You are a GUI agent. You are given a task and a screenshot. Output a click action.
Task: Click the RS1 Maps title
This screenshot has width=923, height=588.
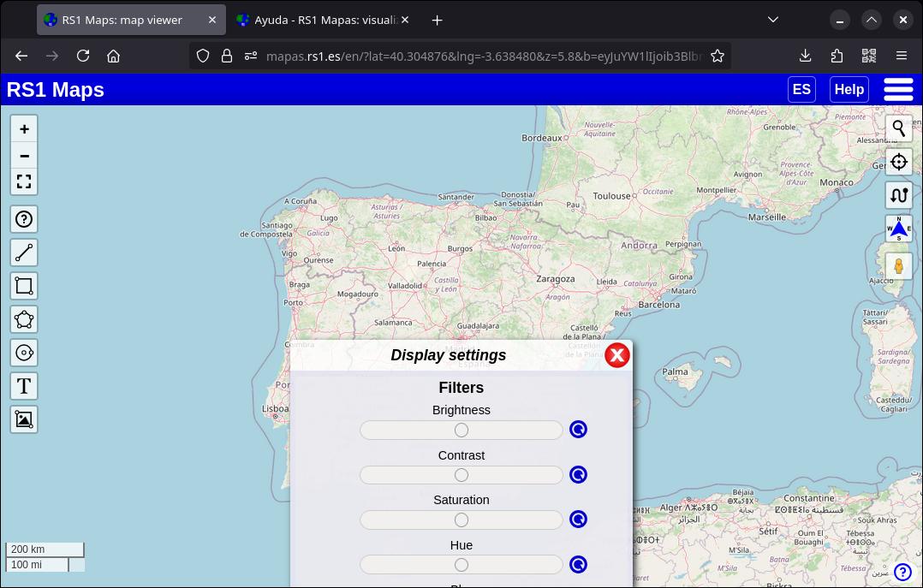coord(56,90)
